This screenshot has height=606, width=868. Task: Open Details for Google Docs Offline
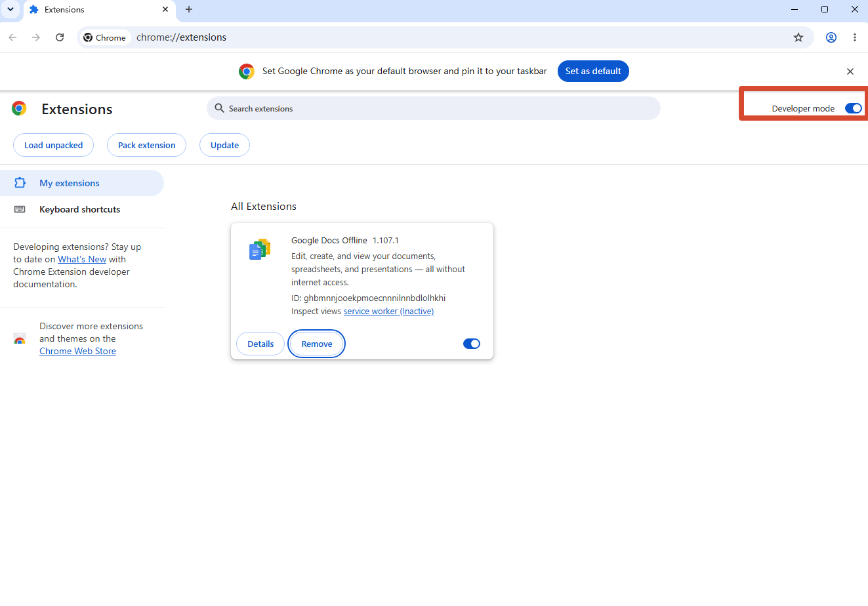tap(260, 344)
